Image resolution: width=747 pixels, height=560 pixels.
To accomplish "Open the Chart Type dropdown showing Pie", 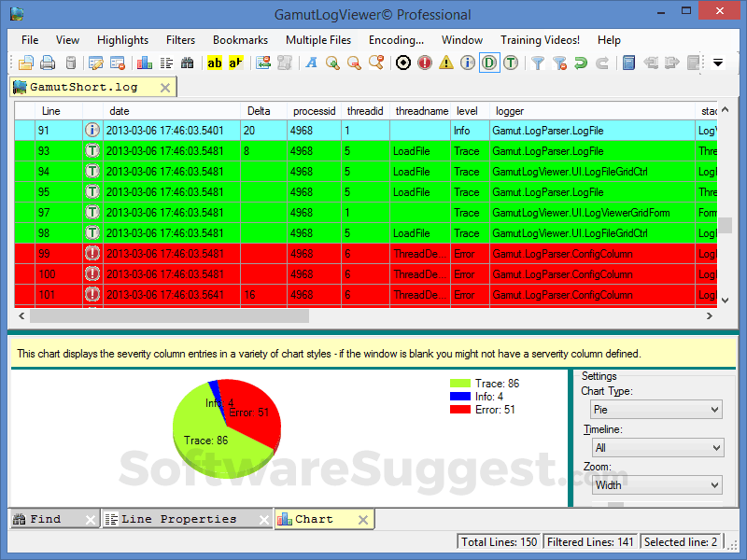I will point(655,409).
